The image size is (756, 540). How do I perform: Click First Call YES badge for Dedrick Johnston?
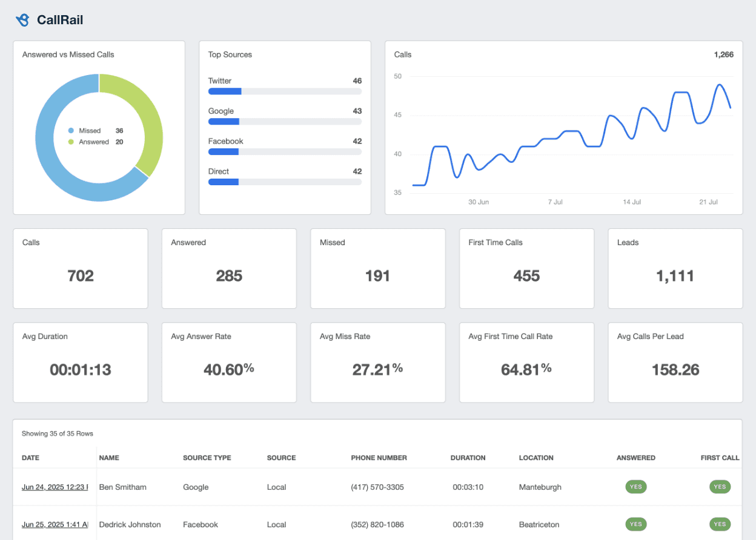tap(720, 524)
